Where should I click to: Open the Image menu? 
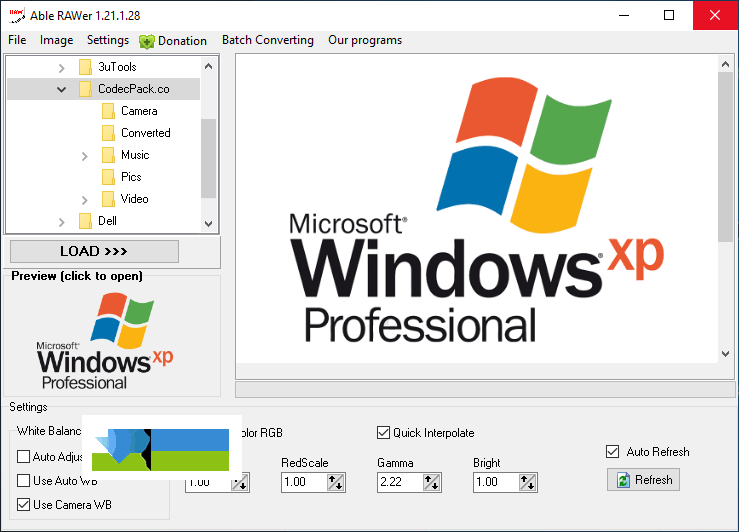tap(57, 40)
